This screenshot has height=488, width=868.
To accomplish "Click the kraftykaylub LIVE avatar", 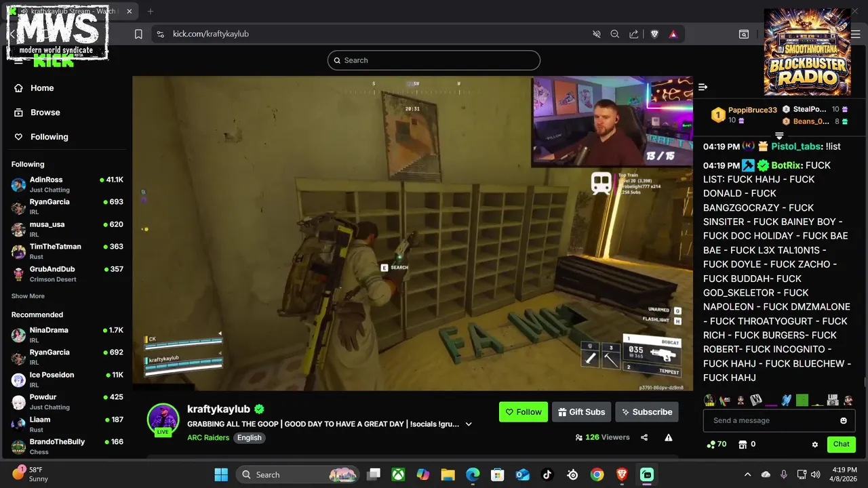I will [163, 419].
